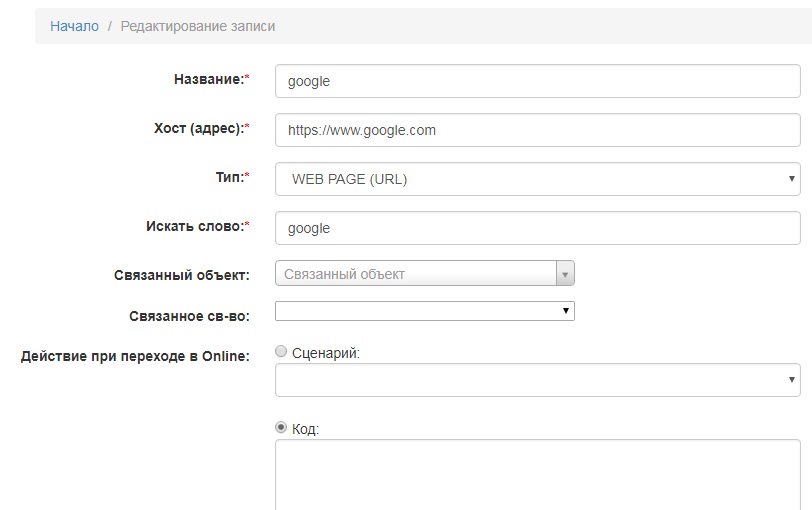
Task: Click the Действие при переходе в Online label
Action: coord(135,355)
